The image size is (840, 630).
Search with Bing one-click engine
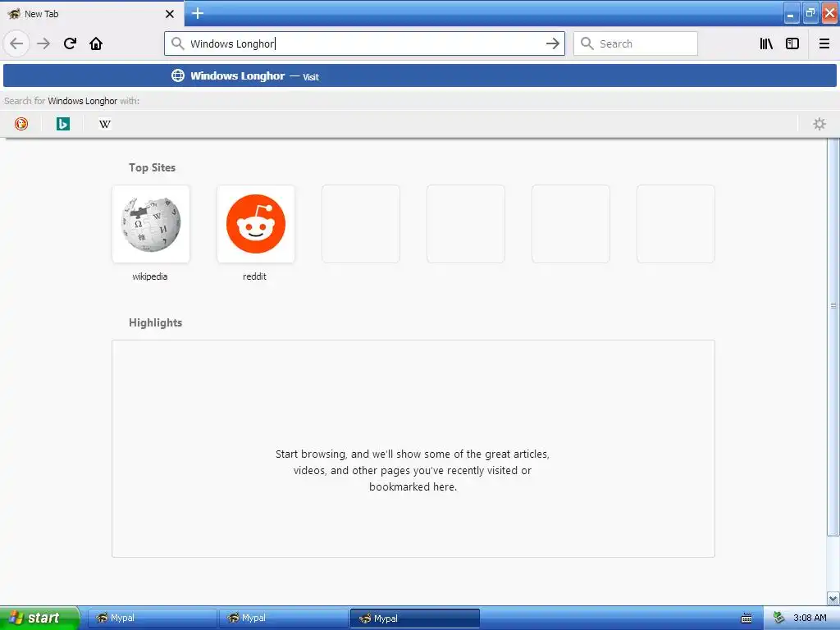[x=62, y=124]
